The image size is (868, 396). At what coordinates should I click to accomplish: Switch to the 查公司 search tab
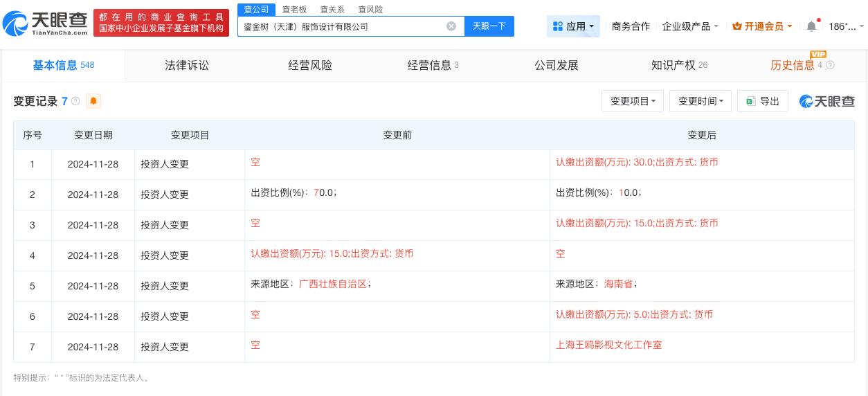(256, 10)
